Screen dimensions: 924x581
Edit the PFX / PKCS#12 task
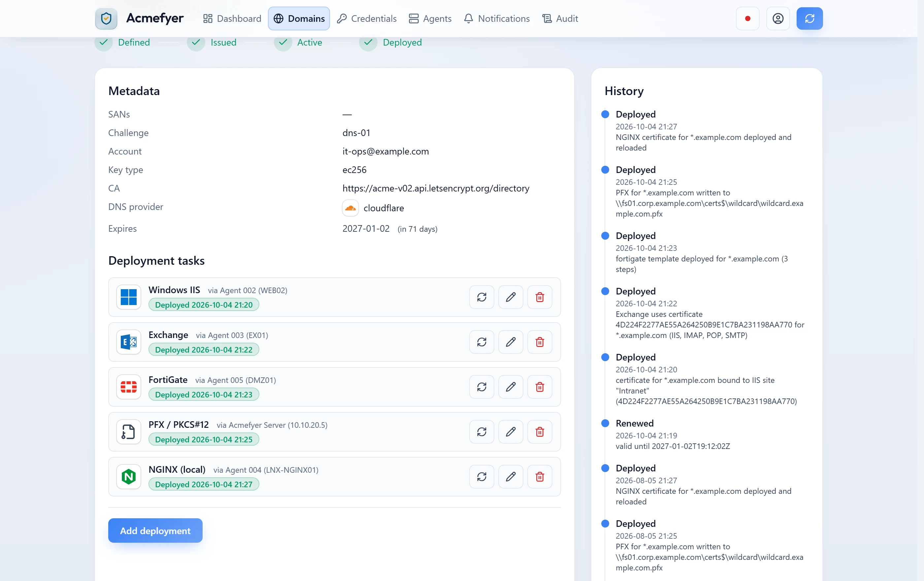511,432
